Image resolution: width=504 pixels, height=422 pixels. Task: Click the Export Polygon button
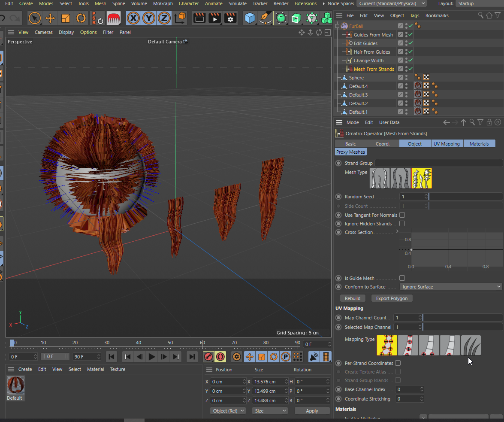click(392, 298)
